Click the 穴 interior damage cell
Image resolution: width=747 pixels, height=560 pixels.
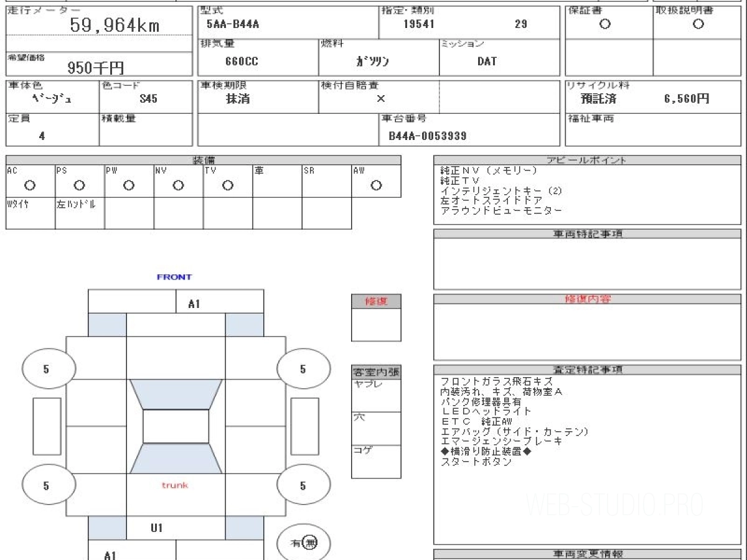(x=376, y=429)
